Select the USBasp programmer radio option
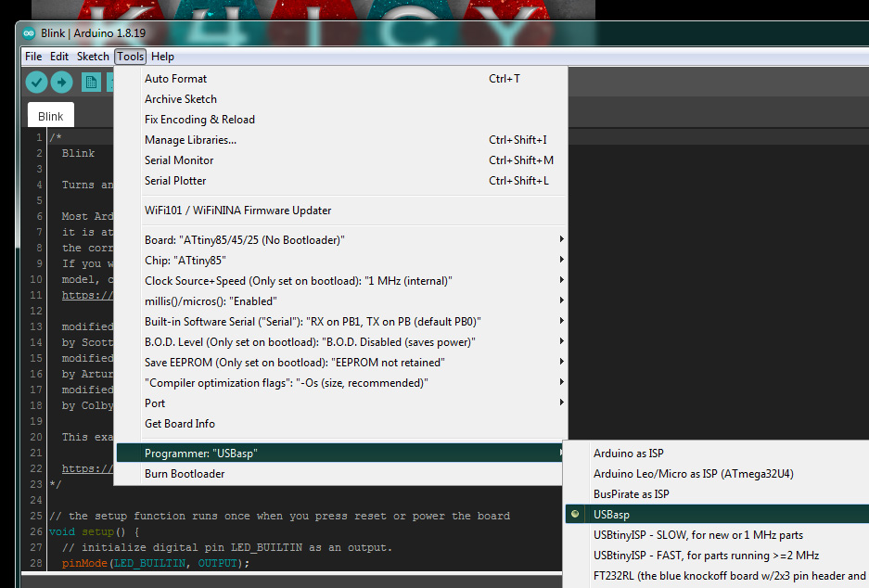The width and height of the screenshot is (869, 588). [x=717, y=515]
